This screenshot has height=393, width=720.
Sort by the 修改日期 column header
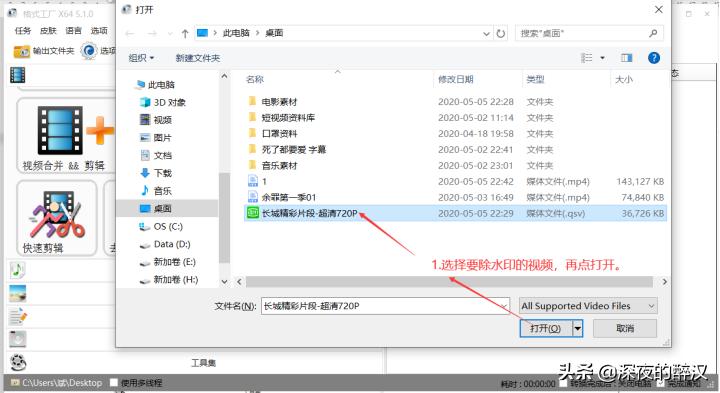456,79
